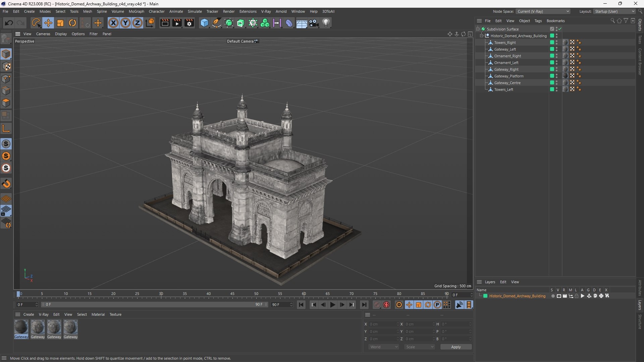
Task: Collapse Historic_Domed_Archway_Building object group
Action: pos(482,36)
